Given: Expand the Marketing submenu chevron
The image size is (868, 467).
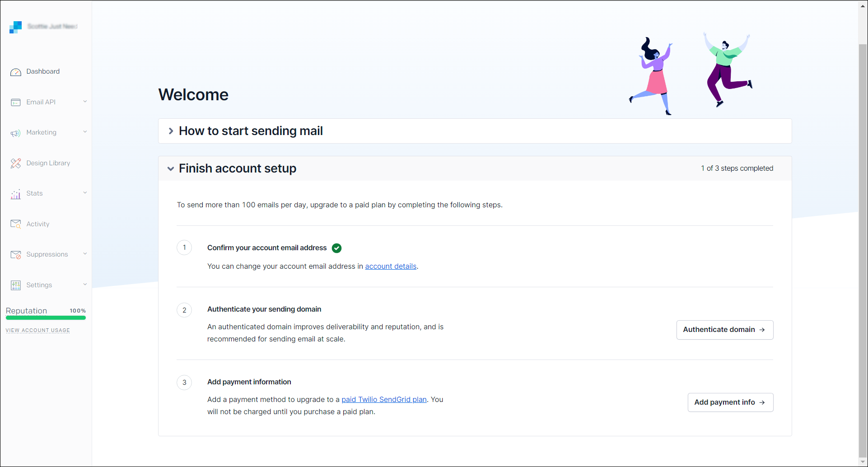Looking at the screenshot, I should click(85, 132).
